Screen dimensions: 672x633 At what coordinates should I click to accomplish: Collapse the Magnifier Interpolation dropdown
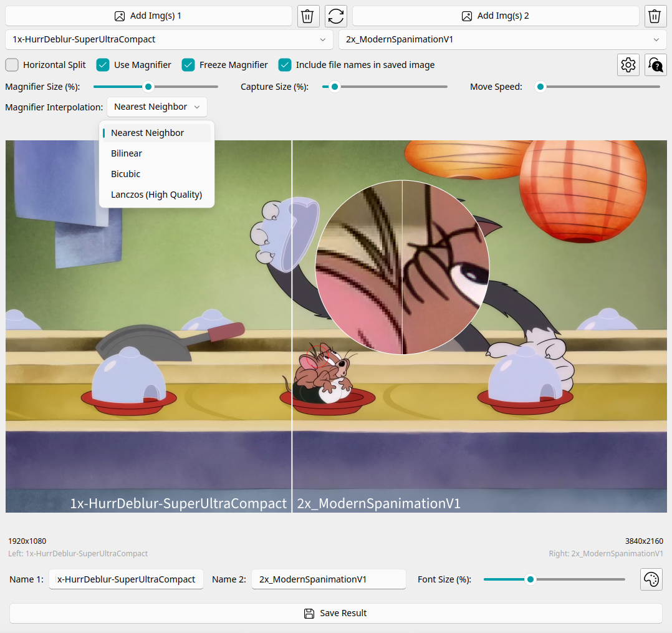point(157,107)
